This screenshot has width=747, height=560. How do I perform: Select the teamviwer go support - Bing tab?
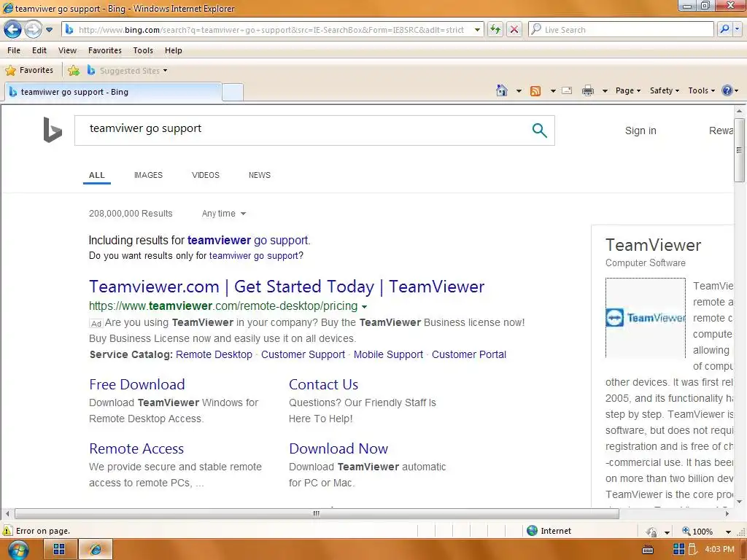click(x=113, y=92)
